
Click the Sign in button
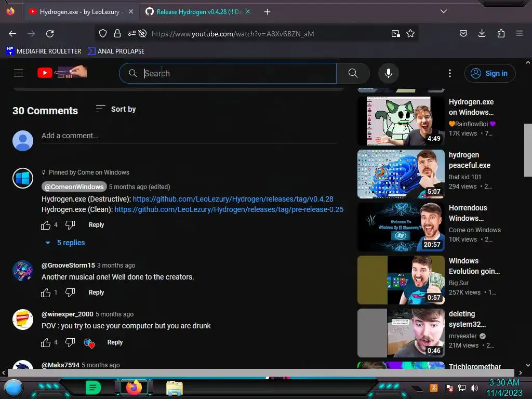(x=490, y=73)
